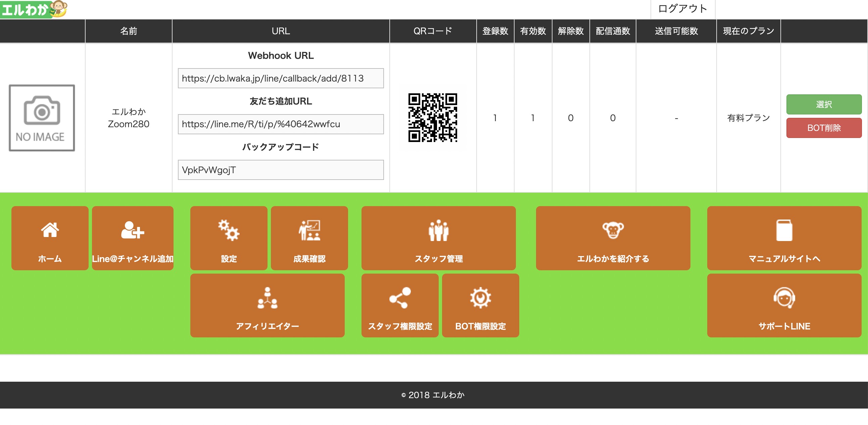Click the 現在のプラン column header
868x425 pixels.
(x=749, y=31)
